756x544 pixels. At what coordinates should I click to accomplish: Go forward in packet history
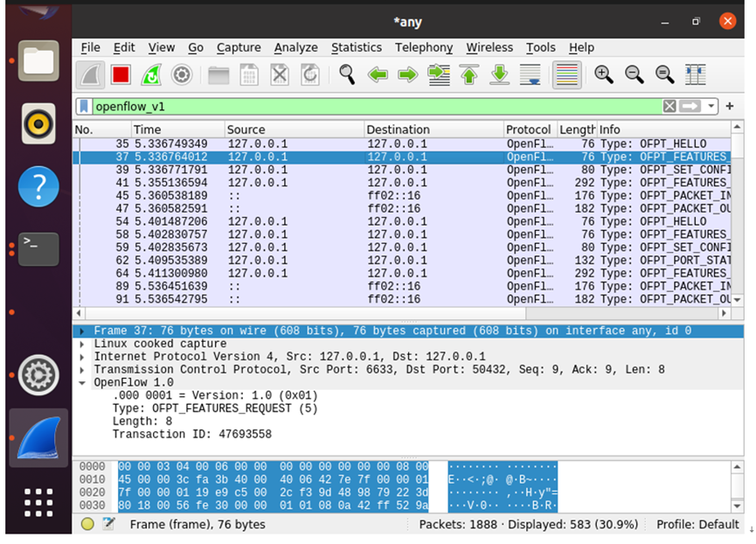(x=408, y=74)
